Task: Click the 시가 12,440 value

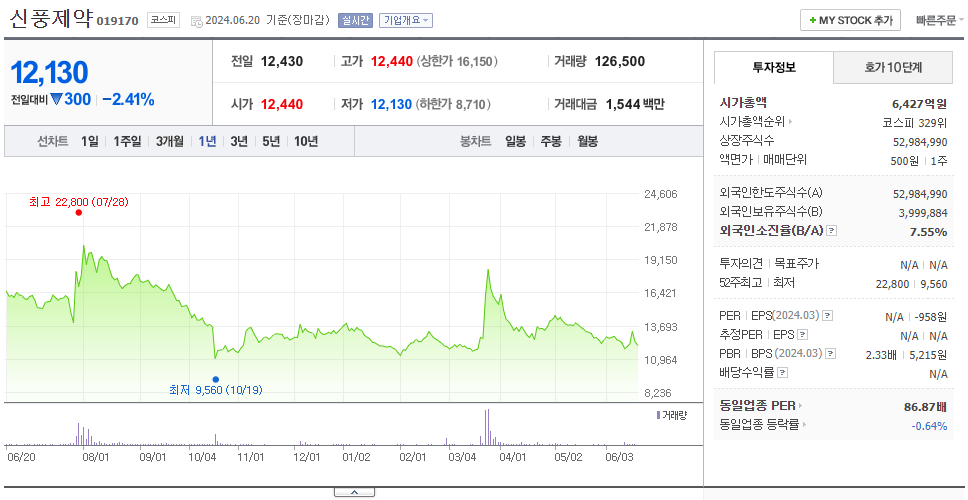Action: click(x=282, y=104)
